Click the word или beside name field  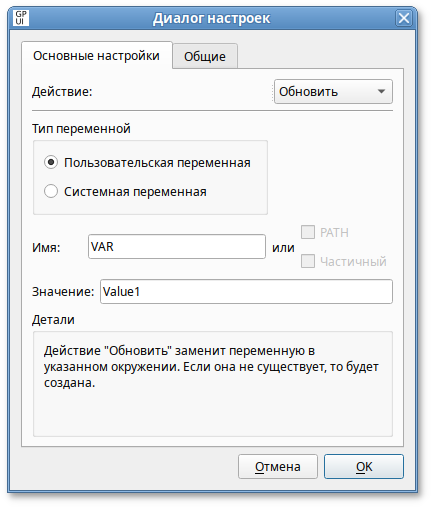coord(283,248)
